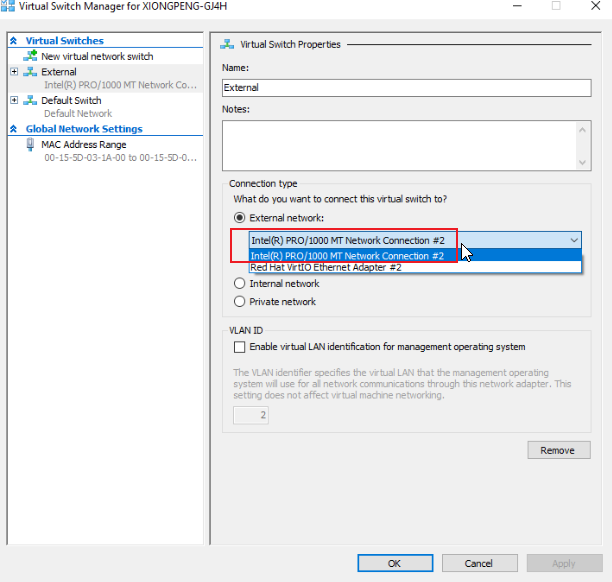Select the MAC Address Range item
The image size is (612, 582).
click(x=84, y=144)
